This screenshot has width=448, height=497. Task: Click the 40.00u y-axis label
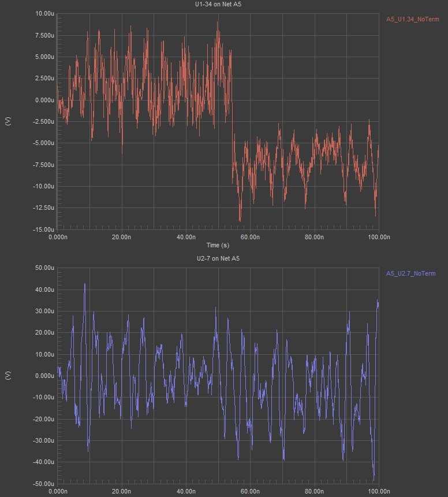click(44, 290)
